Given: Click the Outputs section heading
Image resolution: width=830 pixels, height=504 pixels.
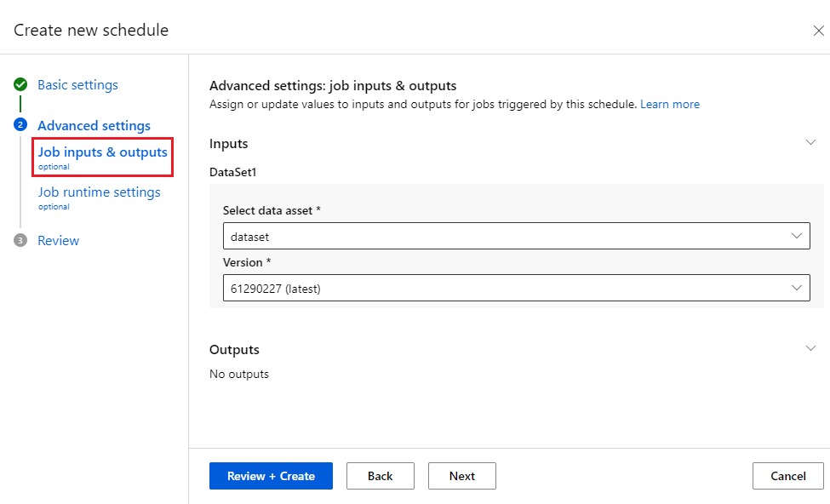Looking at the screenshot, I should coord(234,350).
